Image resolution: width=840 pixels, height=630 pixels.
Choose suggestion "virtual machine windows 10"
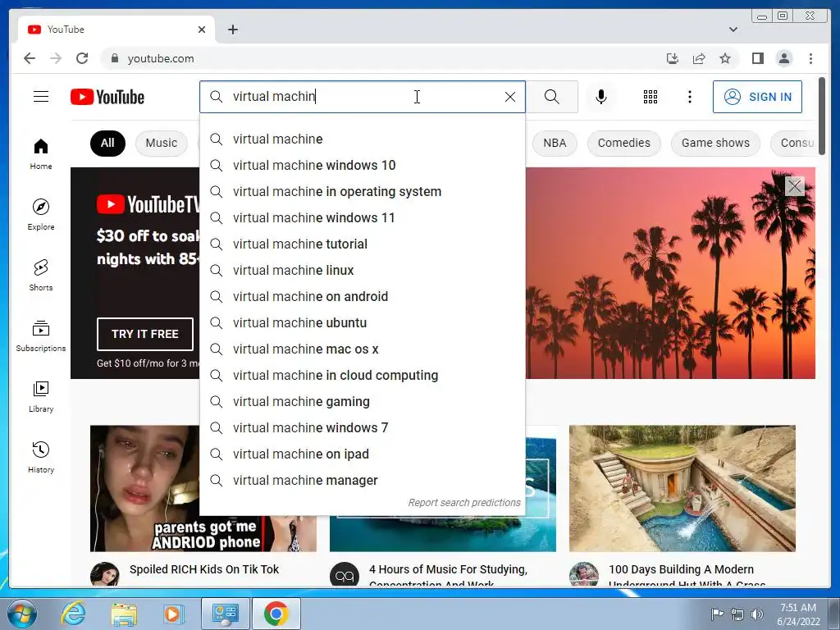362,166
